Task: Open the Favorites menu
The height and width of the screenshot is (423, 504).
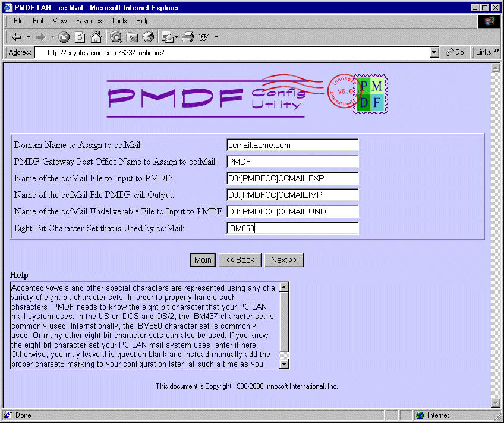Action: coord(89,21)
